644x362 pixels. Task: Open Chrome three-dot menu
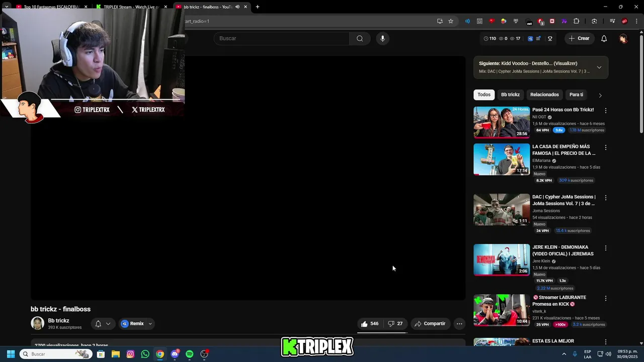click(x=637, y=21)
